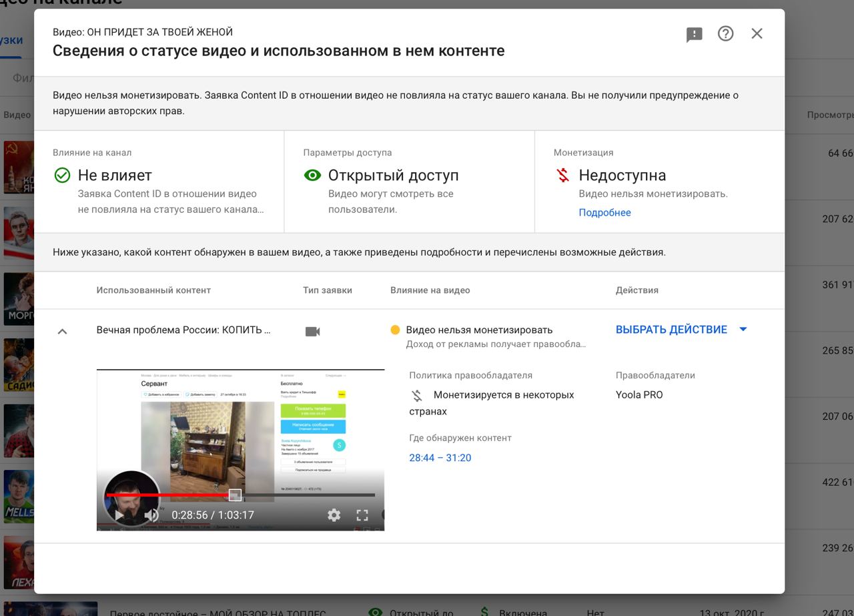854x616 pixels.
Task: Click the 'МОРГ' video thumbnail in background list
Action: [x=19, y=298]
